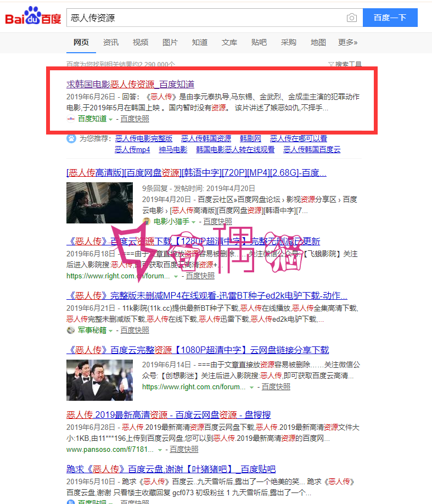Open the 采购 tab
The width and height of the screenshot is (432, 504).
pos(288,42)
